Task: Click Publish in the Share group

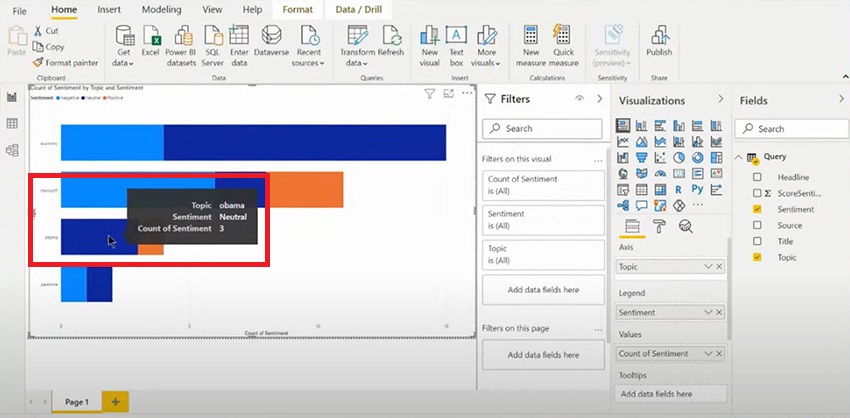Action: coord(659,41)
